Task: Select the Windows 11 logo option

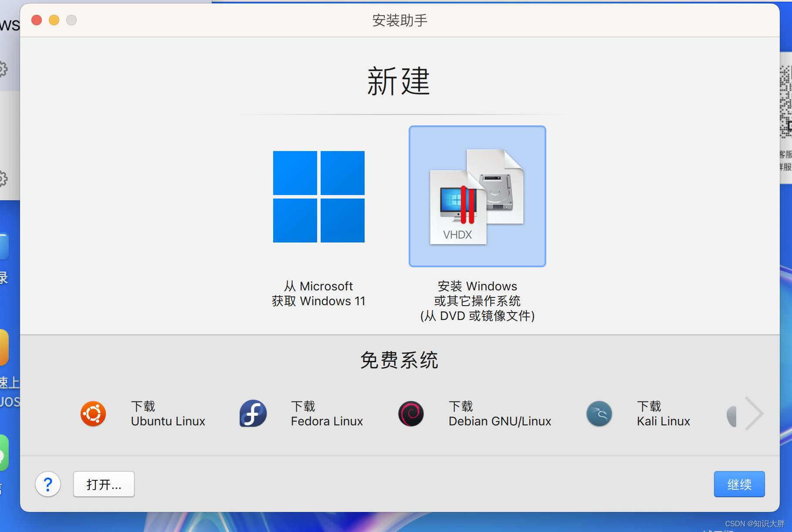Action: pyautogui.click(x=319, y=197)
